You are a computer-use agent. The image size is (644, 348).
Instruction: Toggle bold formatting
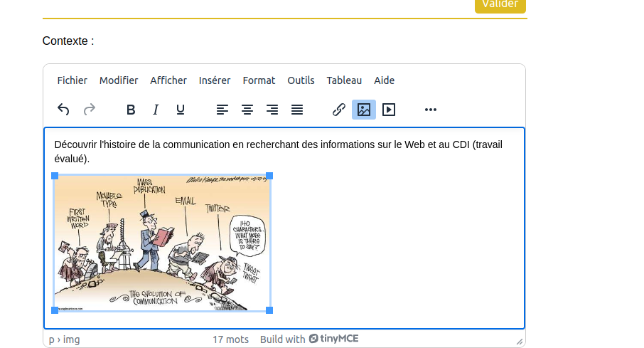pos(131,110)
